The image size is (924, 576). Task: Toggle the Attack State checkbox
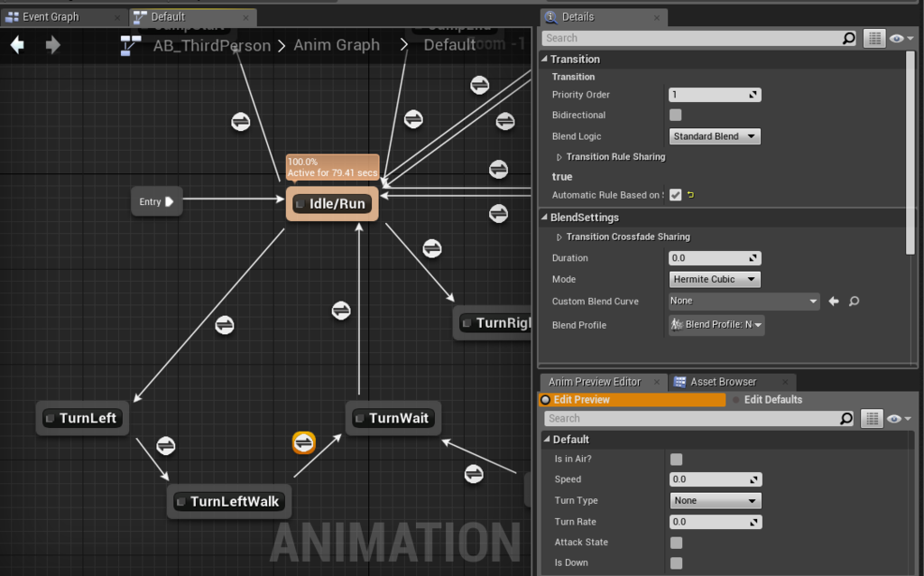pyautogui.click(x=677, y=543)
